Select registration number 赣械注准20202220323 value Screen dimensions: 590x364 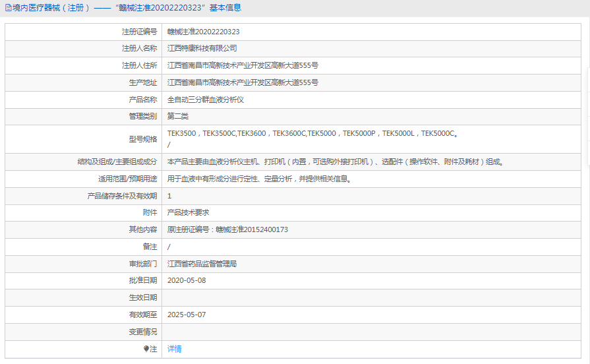point(204,32)
